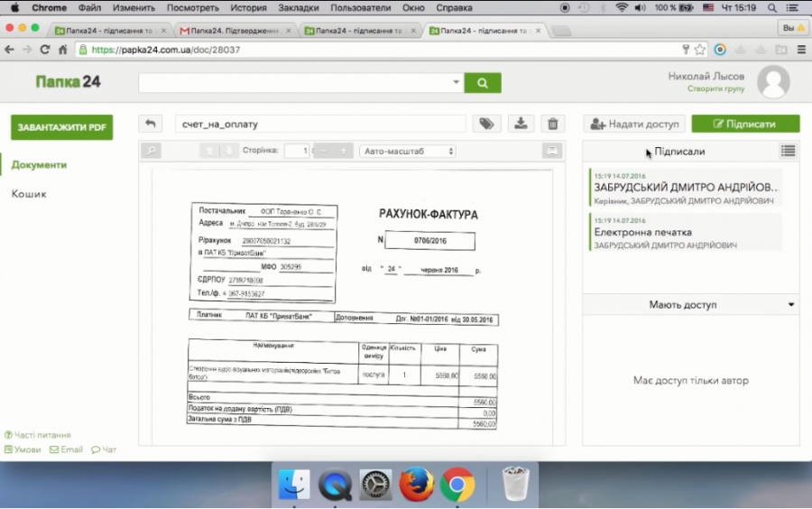Switch to the Gmail Папка24 Підтвердження tab

[235, 31]
